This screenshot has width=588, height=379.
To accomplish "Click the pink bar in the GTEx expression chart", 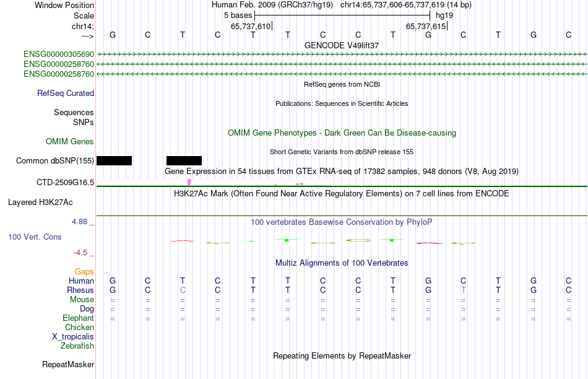I will [189, 182].
